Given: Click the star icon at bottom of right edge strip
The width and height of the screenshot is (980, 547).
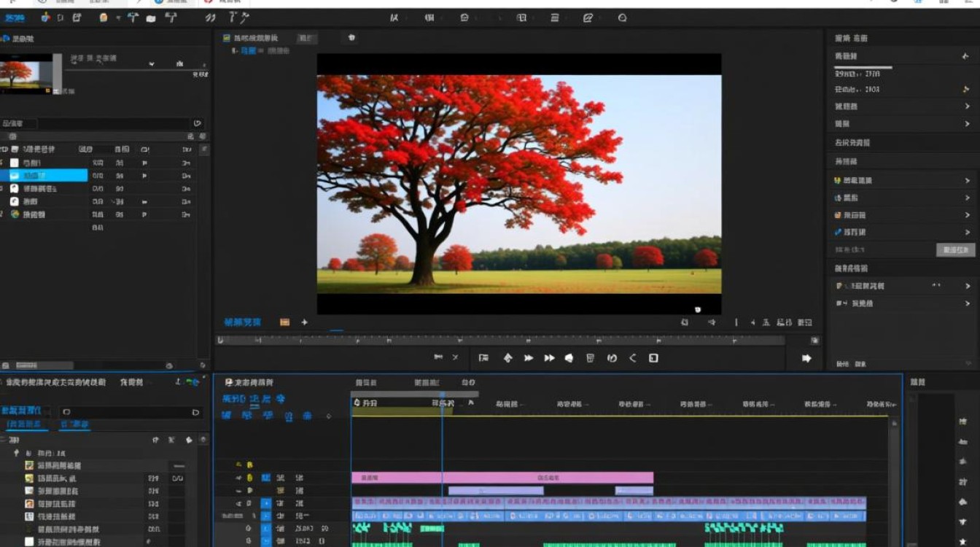Looking at the screenshot, I should point(963,542).
